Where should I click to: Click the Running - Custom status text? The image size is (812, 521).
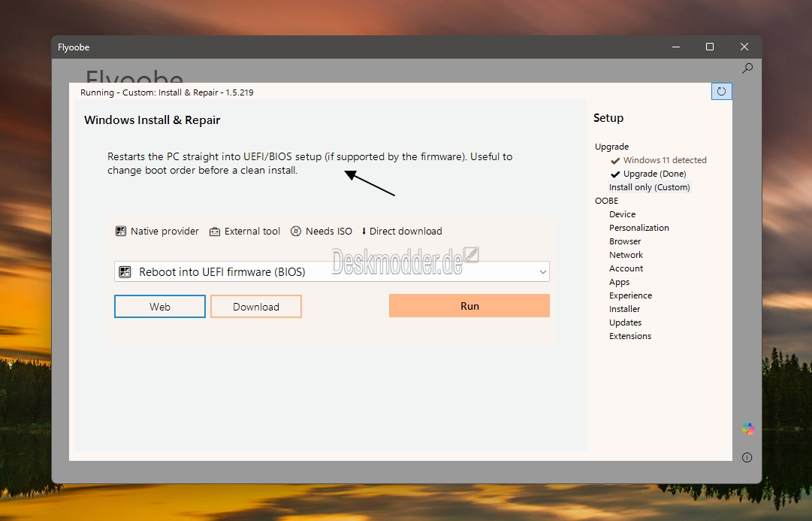[167, 92]
